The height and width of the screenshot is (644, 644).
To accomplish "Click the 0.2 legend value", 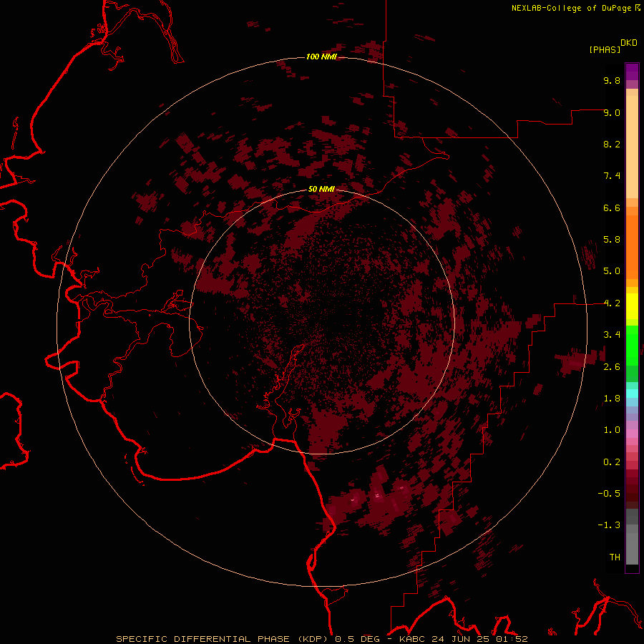I will point(612,462).
